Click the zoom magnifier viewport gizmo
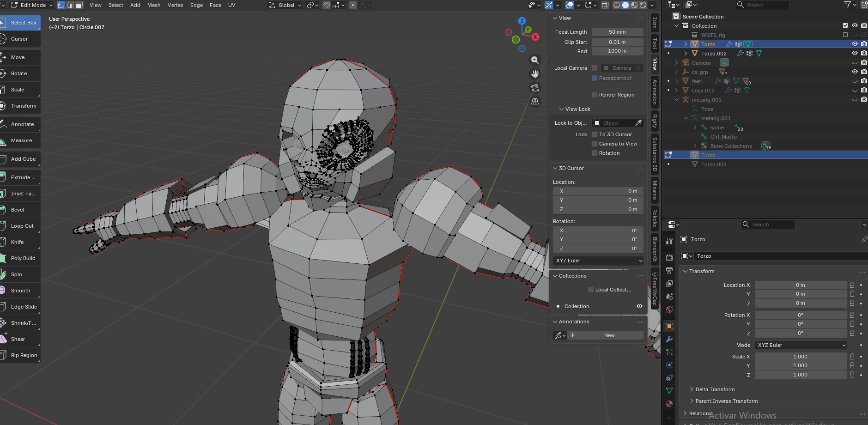Screen dimensions: 868x425 (x=535, y=60)
